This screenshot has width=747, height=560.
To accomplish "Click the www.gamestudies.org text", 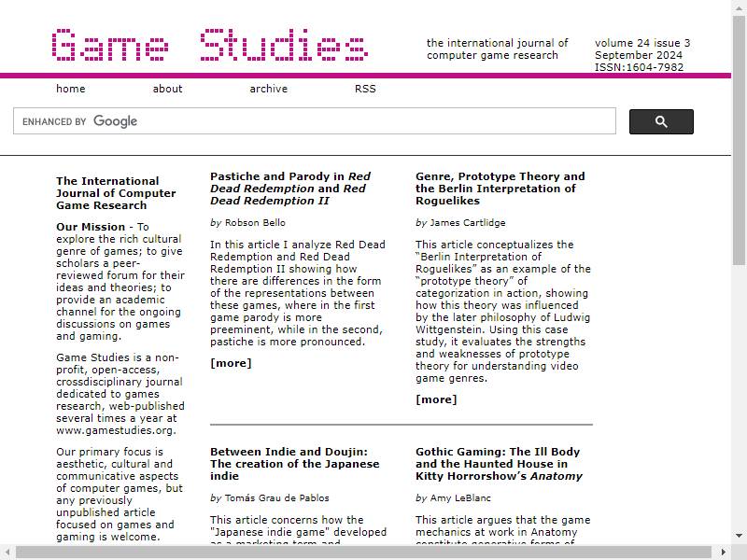I will pyautogui.click(x=116, y=430).
